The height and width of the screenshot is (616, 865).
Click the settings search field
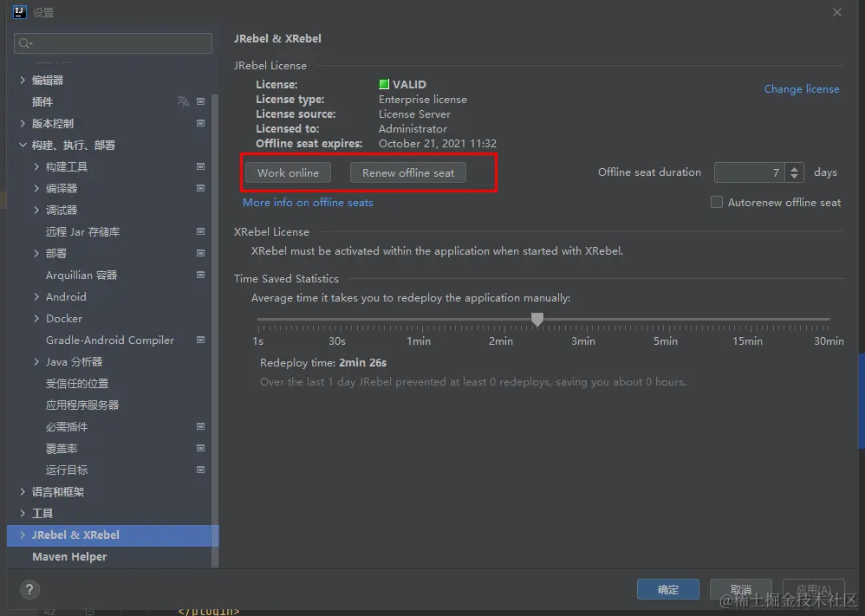tap(113, 43)
